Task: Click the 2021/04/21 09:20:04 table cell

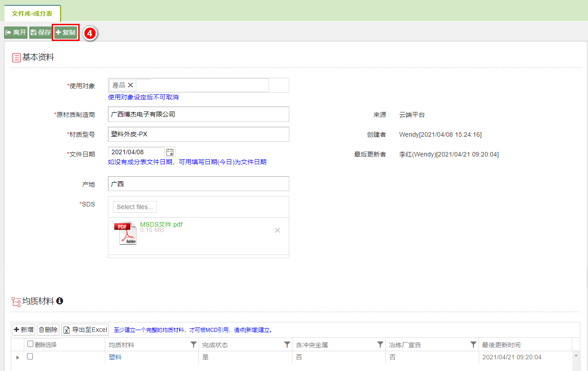Action: 512,357
